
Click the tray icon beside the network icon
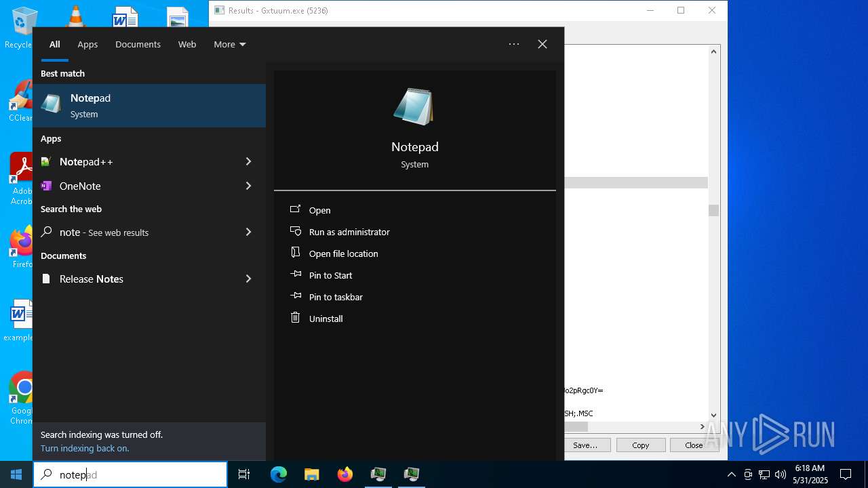(x=748, y=474)
